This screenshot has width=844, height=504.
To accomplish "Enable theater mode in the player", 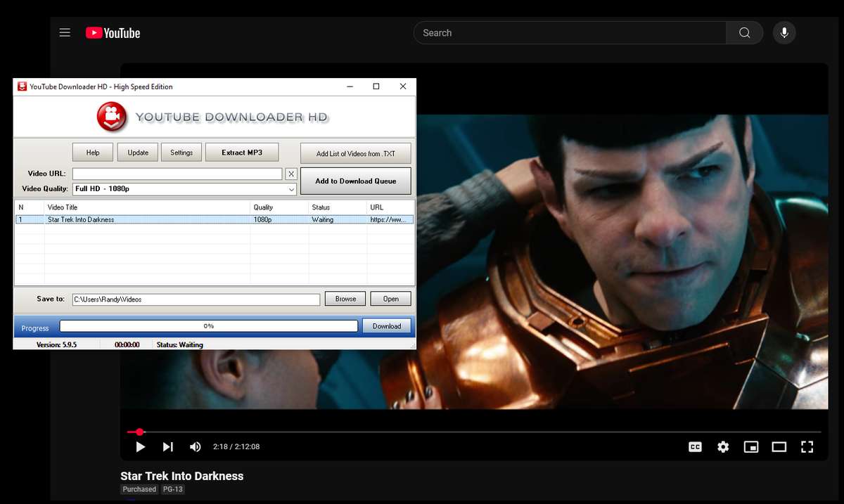I will click(x=779, y=447).
